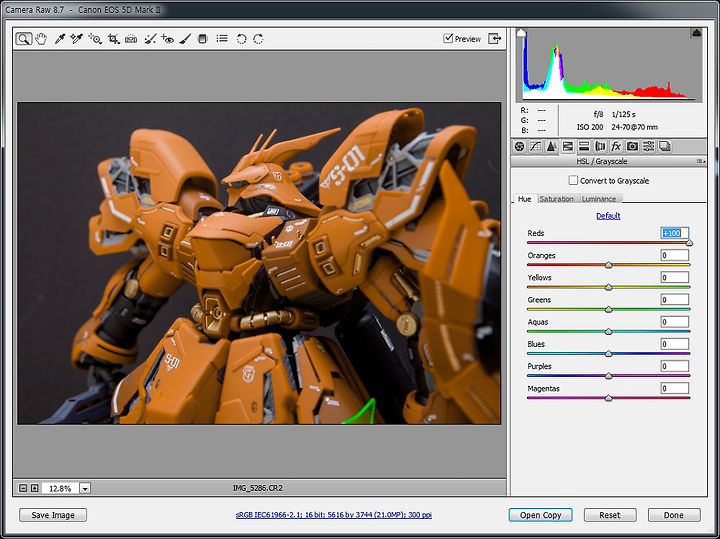Click the Magentas hue slider handle

point(608,398)
